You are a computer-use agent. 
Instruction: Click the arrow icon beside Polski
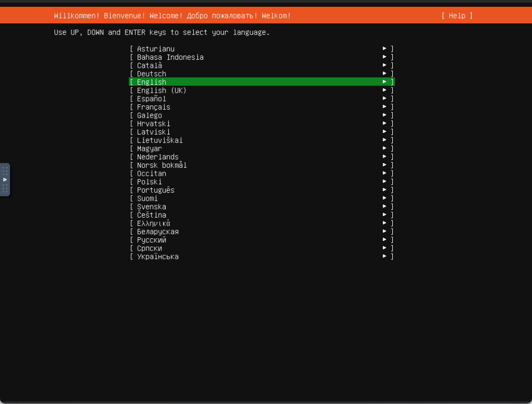click(x=385, y=182)
